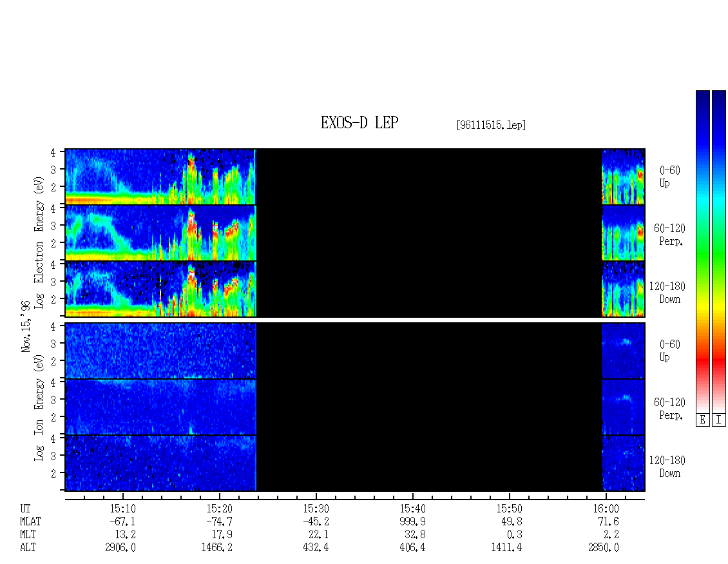728x564 pixels.
Task: Select the ion 120-180 Down panel label
Action: point(667,467)
